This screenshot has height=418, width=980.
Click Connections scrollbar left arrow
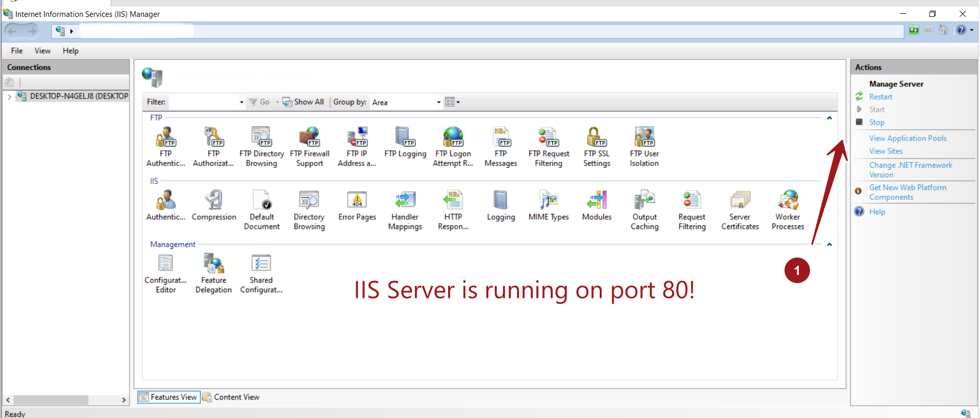[x=8, y=400]
